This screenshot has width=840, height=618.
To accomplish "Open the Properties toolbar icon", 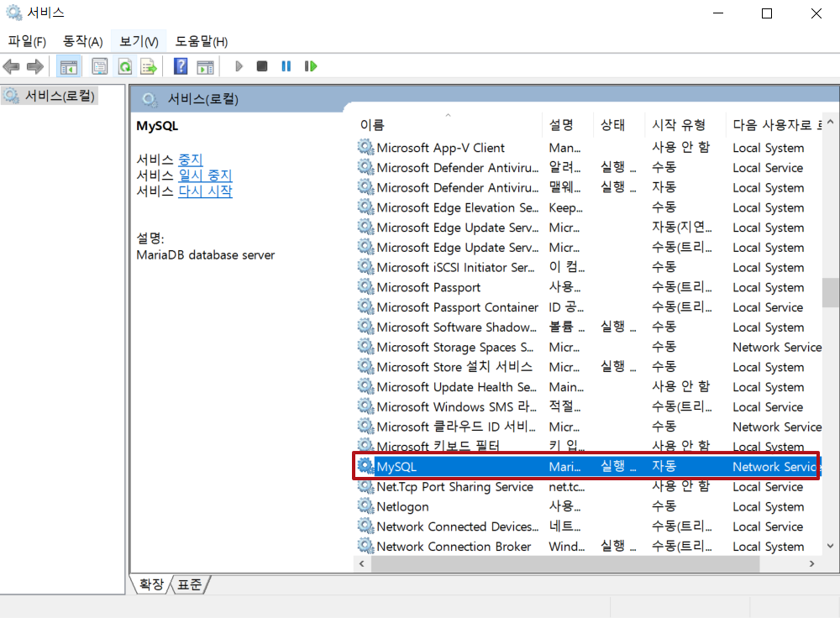I will click(x=100, y=66).
